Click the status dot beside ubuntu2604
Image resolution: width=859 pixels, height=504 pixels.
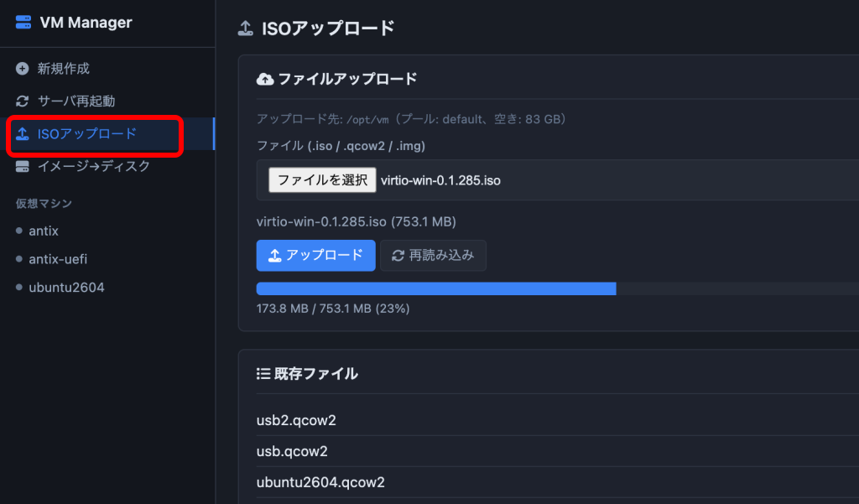click(x=19, y=287)
